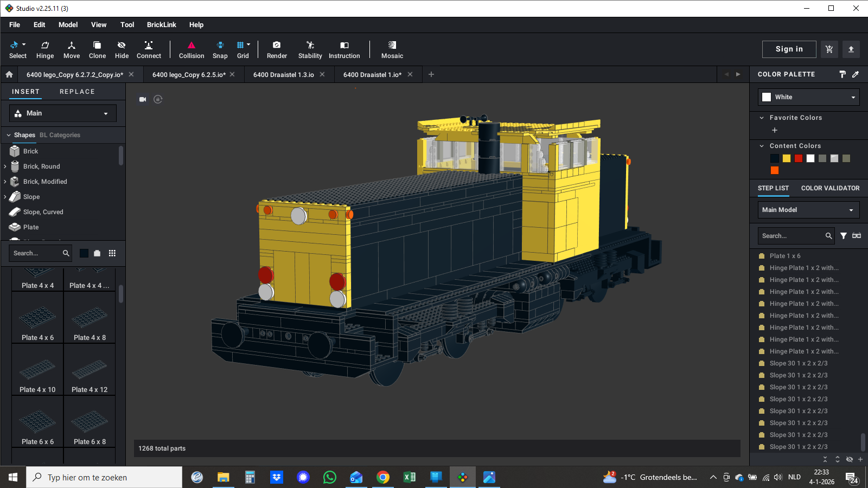Activate the Connect tool
This screenshot has width=868, height=488.
(149, 49)
